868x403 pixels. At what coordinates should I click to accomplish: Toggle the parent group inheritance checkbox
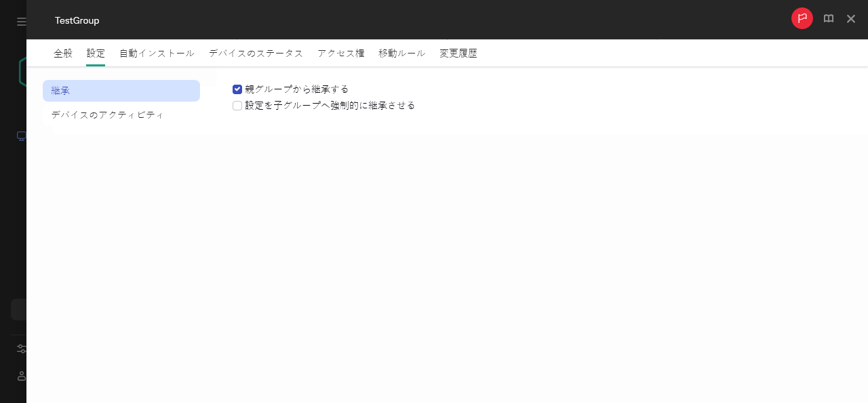[x=237, y=89]
